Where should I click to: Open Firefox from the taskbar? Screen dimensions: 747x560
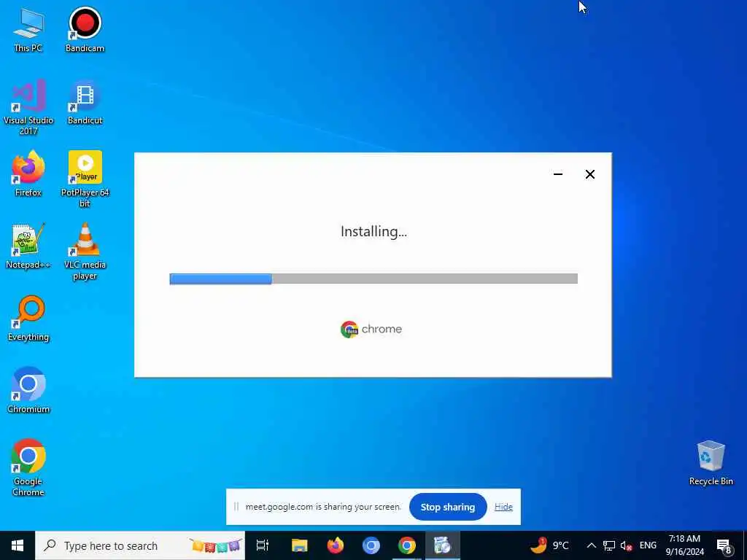pos(336,545)
